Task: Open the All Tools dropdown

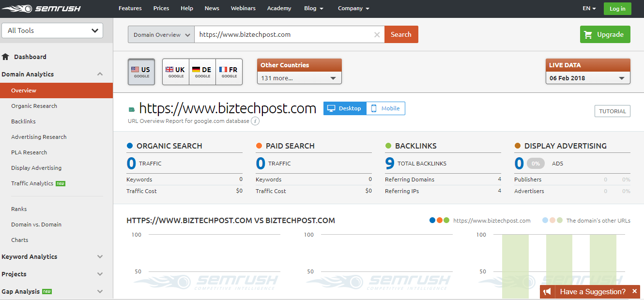Action: coord(52,30)
